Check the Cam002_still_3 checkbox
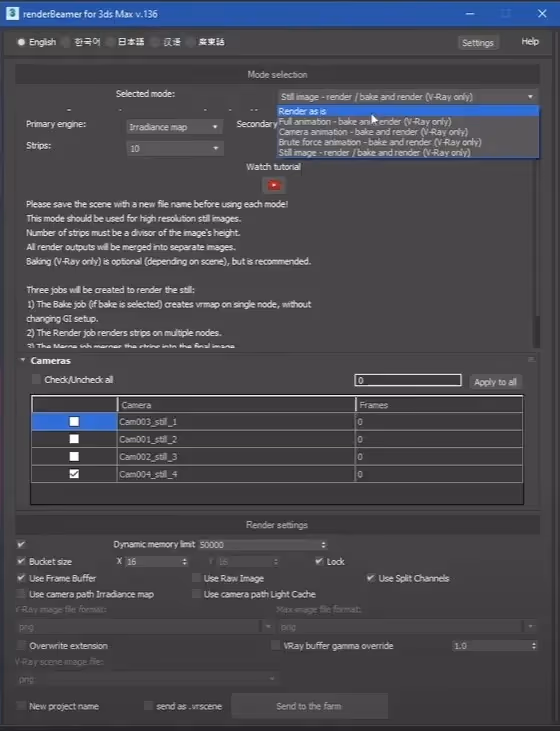The width and height of the screenshot is (560, 731). point(74,456)
